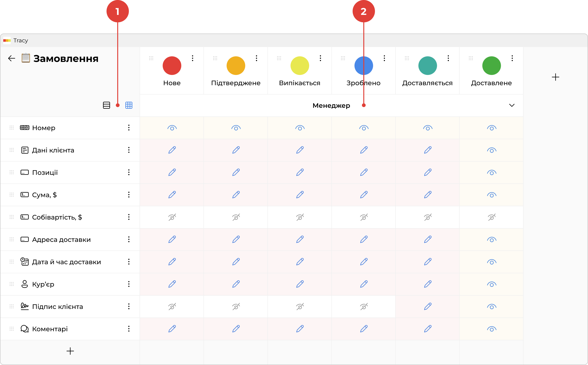
Task: Switch to list view layout icon
Action: (x=106, y=105)
